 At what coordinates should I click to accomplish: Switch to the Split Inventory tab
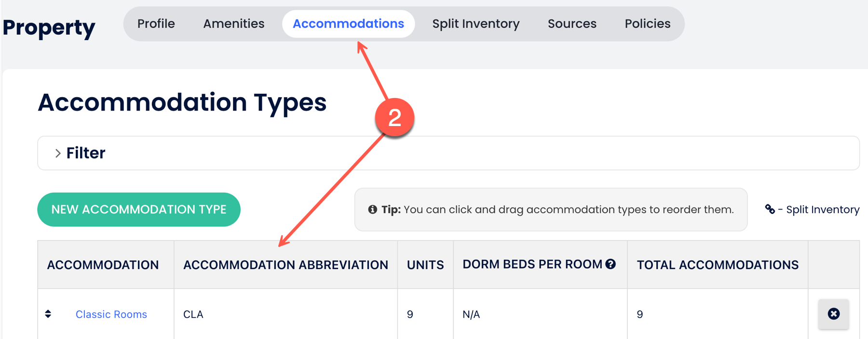point(476,23)
